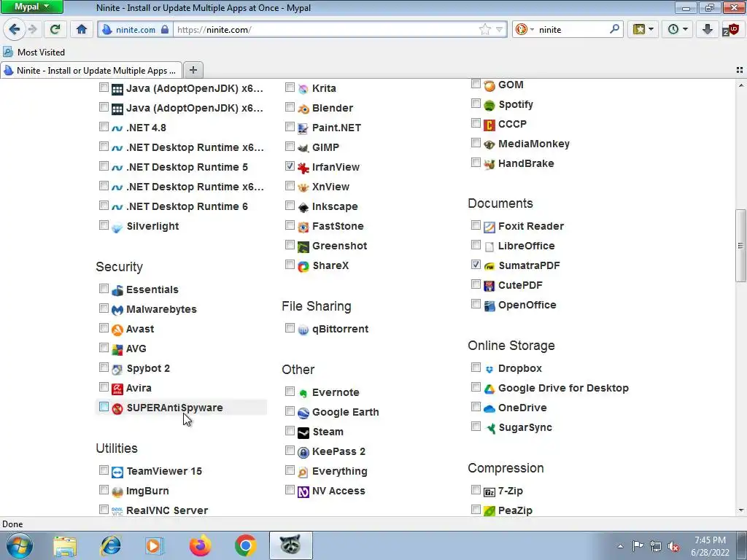
Task: Bookmark this page with the star
Action: [x=485, y=29]
